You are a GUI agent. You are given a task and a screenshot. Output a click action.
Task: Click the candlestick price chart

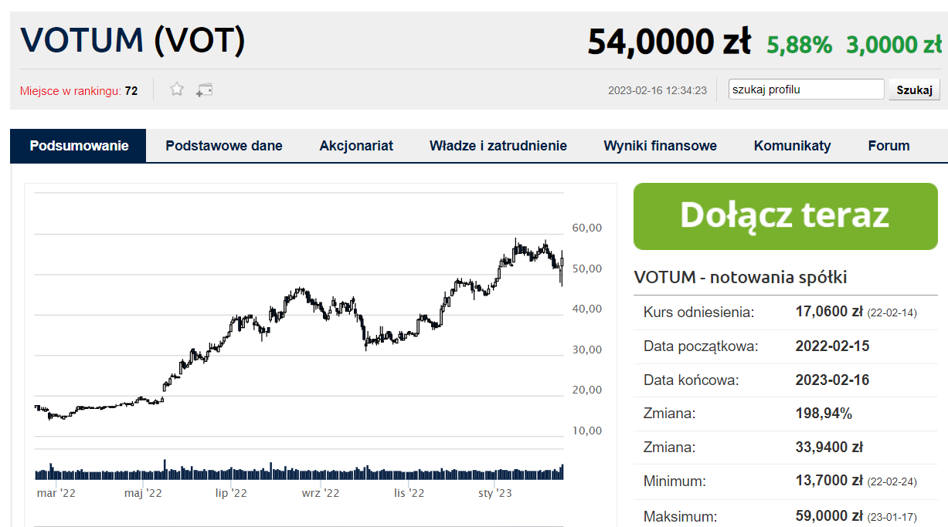[x=300, y=320]
